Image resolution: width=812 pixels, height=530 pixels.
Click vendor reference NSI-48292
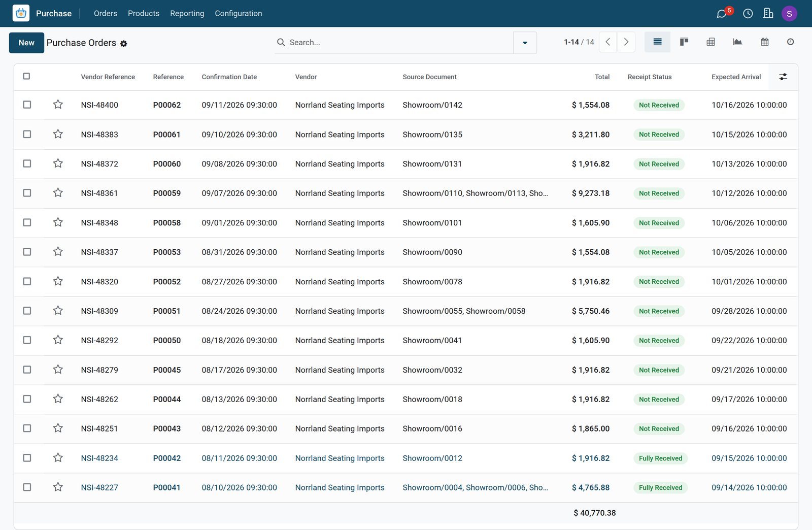point(99,341)
